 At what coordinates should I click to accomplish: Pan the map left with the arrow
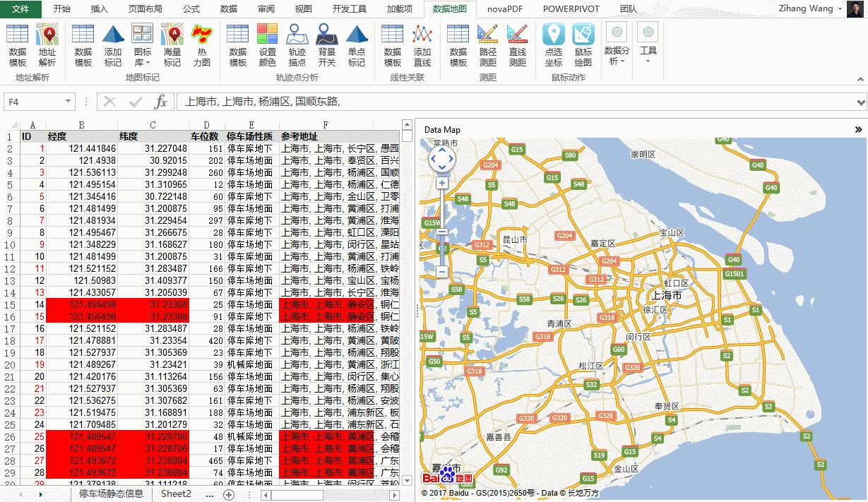[x=432, y=159]
